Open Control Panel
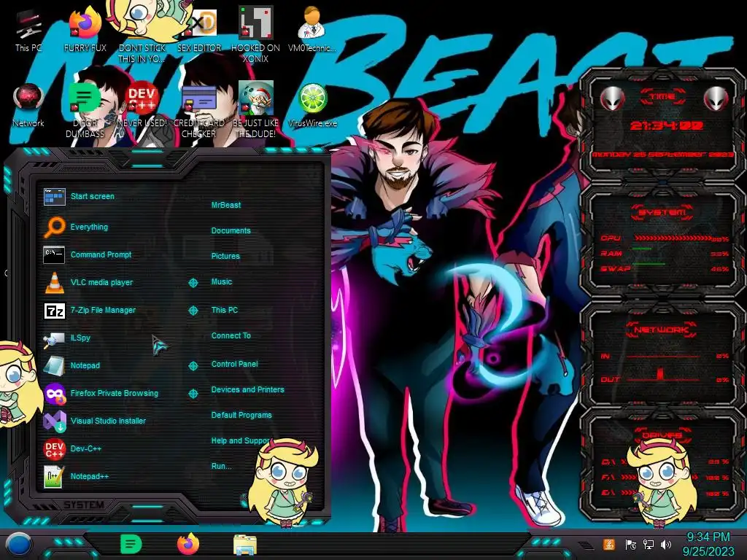 point(234,364)
